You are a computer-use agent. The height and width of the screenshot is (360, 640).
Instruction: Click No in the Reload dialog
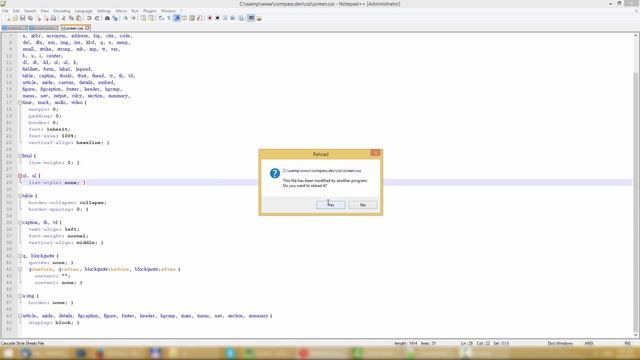(x=362, y=204)
